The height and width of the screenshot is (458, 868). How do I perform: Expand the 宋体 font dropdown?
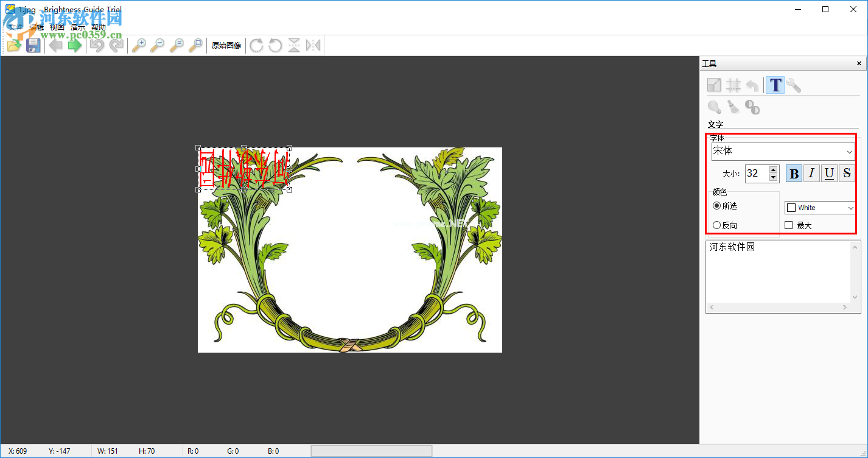(x=849, y=152)
